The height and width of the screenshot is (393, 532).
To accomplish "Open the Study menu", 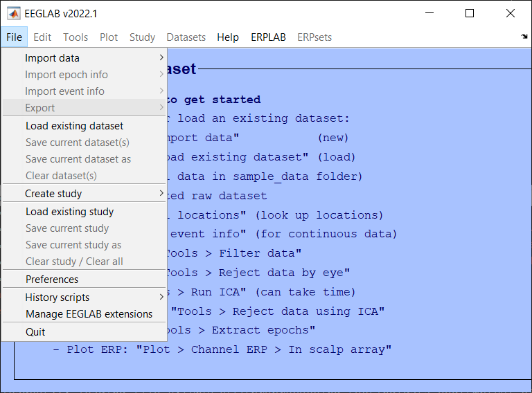I will click(142, 37).
